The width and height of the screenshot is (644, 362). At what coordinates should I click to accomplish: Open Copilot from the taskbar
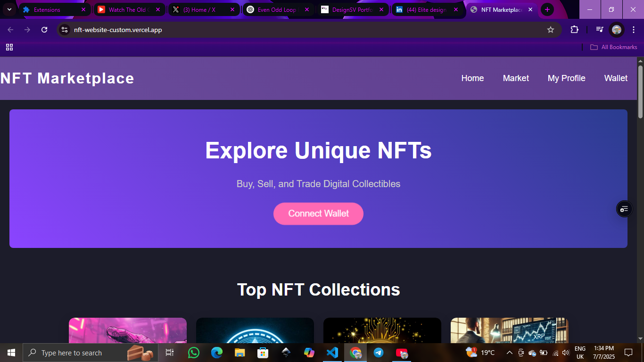pyautogui.click(x=309, y=353)
